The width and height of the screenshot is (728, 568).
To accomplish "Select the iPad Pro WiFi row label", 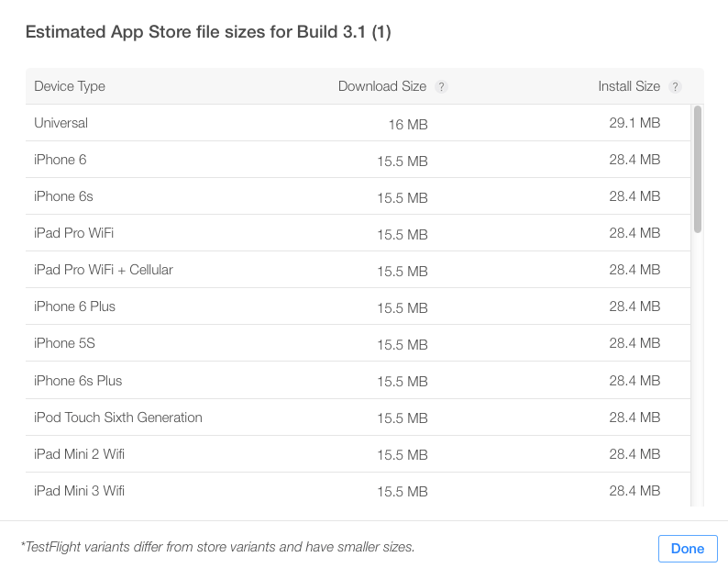I will tap(74, 233).
